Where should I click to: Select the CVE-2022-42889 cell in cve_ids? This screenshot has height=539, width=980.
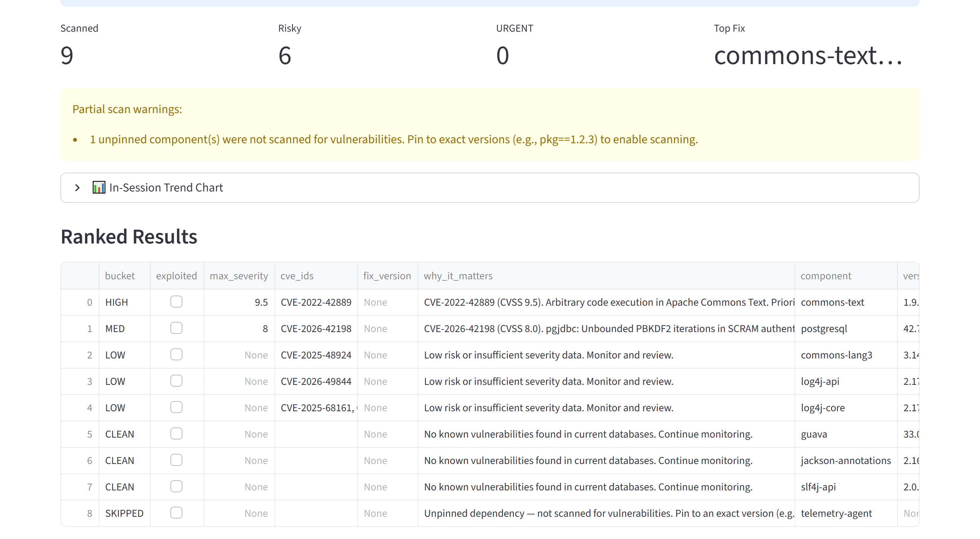(316, 302)
